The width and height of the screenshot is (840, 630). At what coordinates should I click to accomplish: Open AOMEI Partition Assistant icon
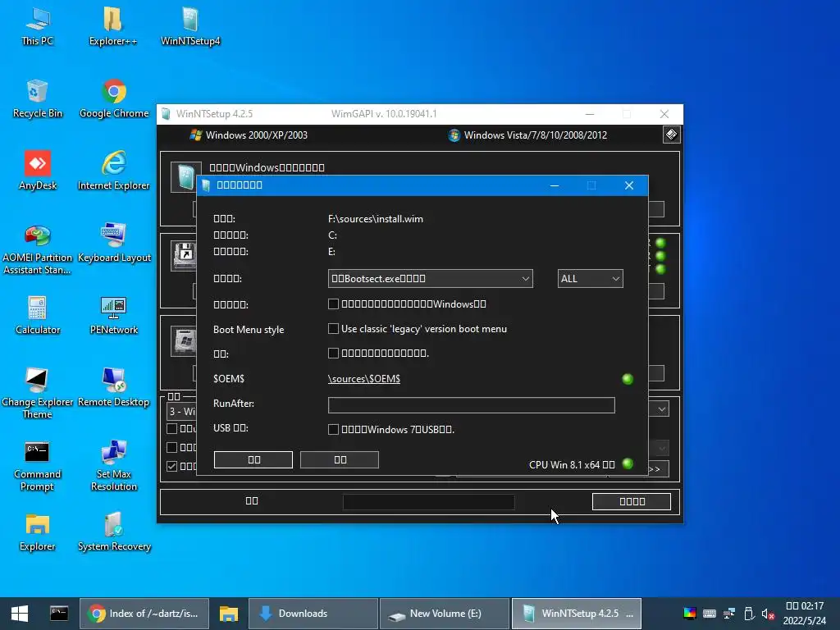[38, 249]
